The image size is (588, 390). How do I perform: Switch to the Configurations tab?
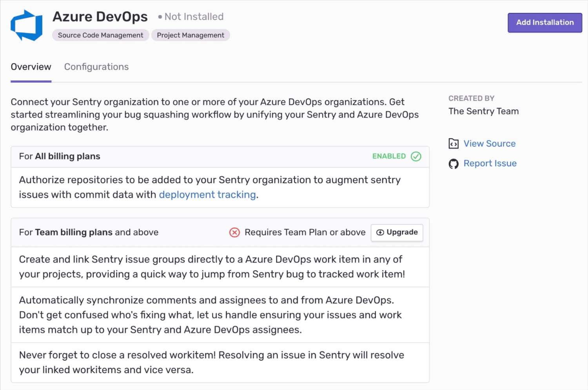tap(96, 67)
